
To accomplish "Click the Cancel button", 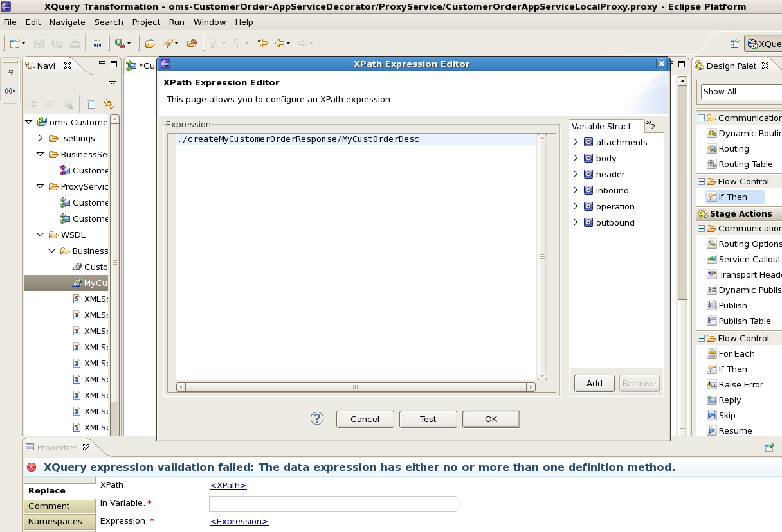I will click(x=365, y=419).
